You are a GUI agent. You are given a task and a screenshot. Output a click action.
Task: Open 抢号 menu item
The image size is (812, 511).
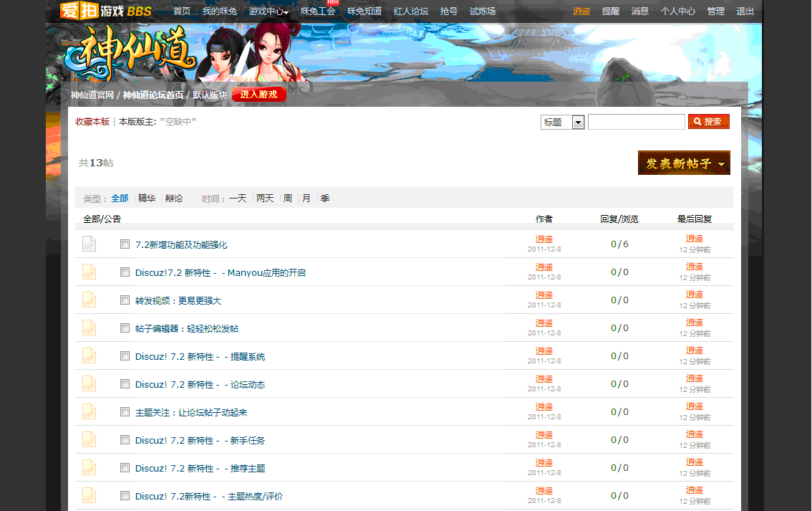448,11
